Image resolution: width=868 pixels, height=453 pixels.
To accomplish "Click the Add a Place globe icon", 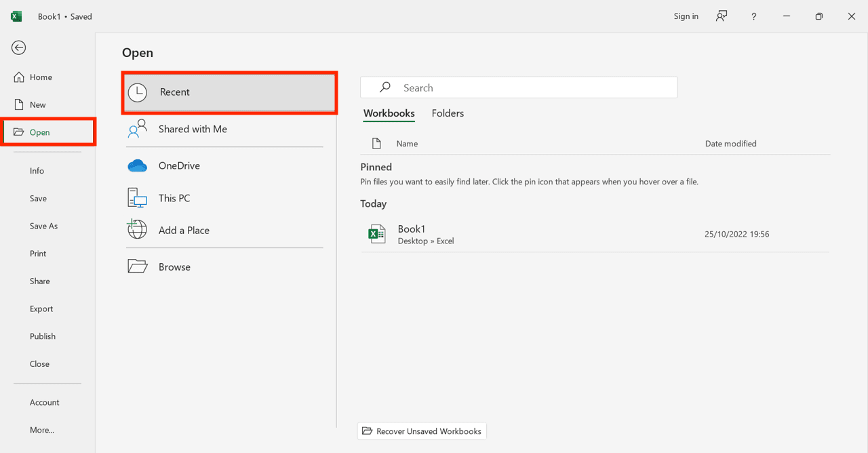I will [x=138, y=230].
